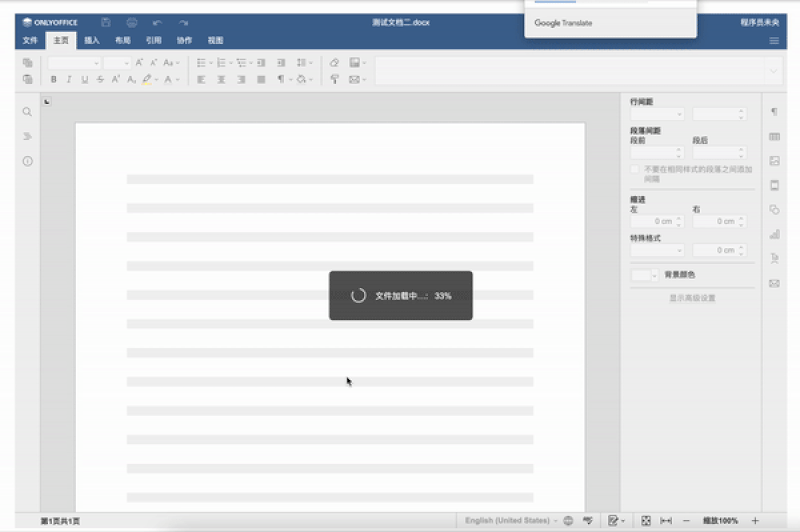Click the Fit to page icon
Viewport: 800px width, 532px height.
[x=646, y=521]
